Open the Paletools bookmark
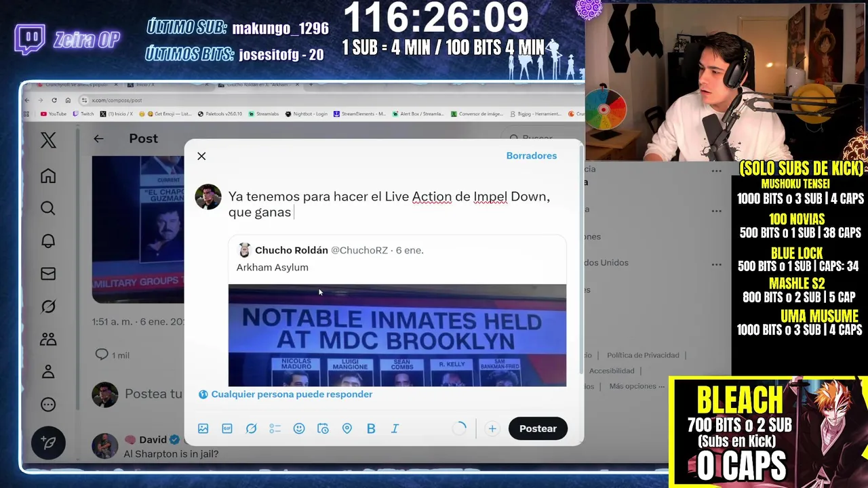This screenshot has width=868, height=488. click(220, 114)
